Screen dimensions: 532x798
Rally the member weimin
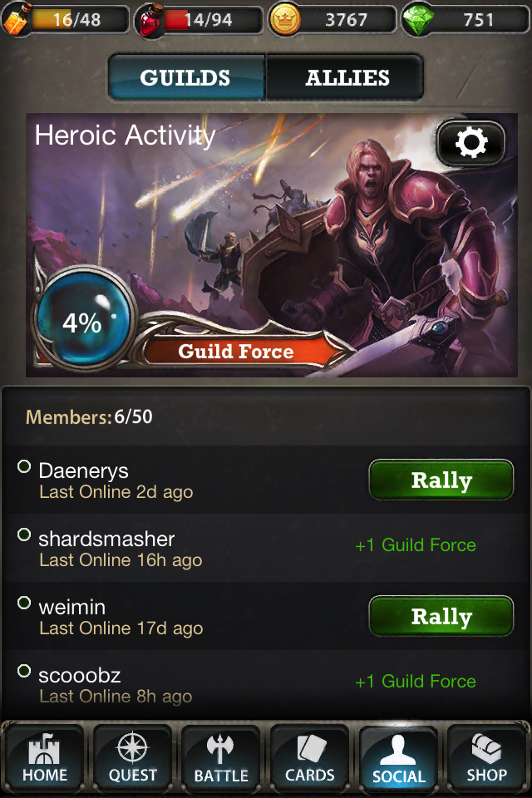coord(441,616)
